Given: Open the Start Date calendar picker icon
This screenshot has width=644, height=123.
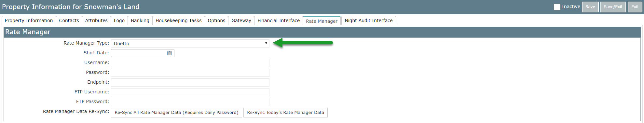Looking at the screenshot, I should click(170, 53).
